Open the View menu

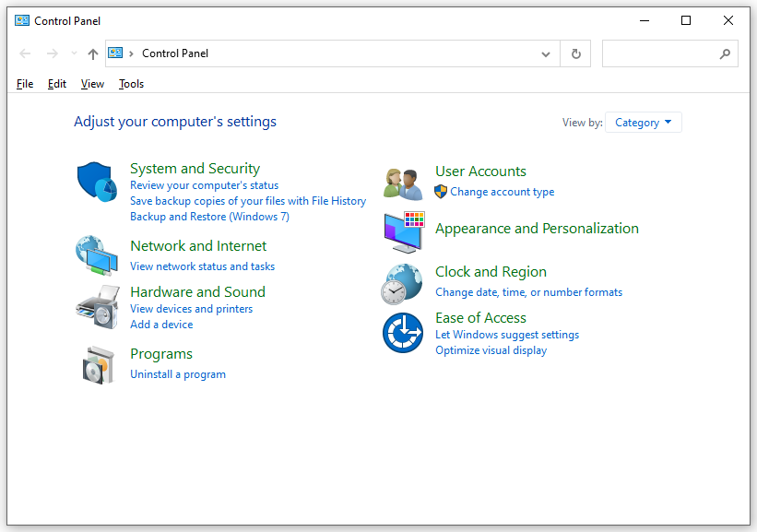coord(92,84)
